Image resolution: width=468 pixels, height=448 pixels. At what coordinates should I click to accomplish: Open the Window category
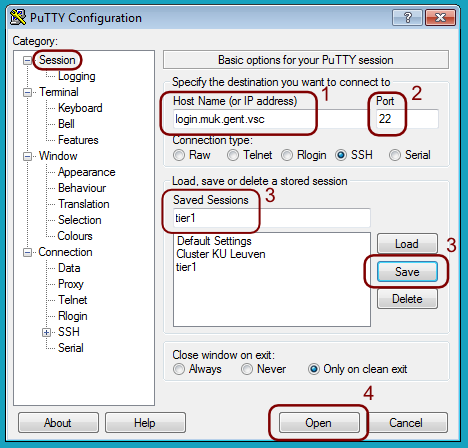(x=58, y=156)
